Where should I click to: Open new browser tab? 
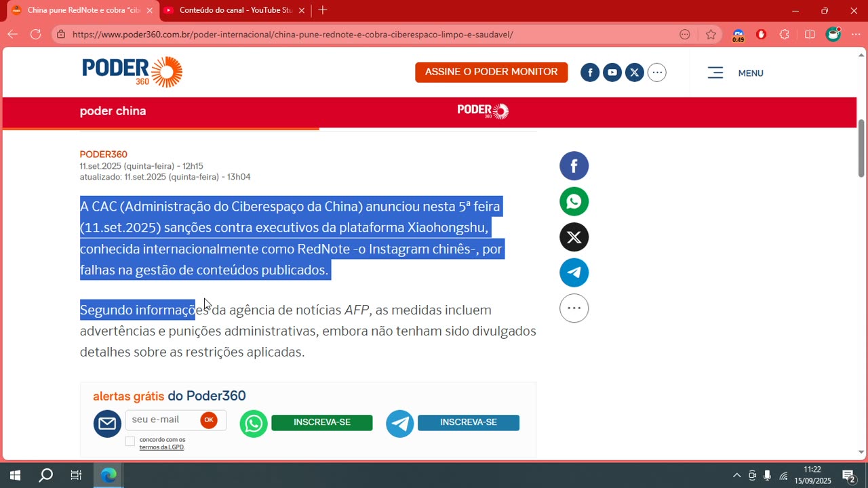click(323, 10)
